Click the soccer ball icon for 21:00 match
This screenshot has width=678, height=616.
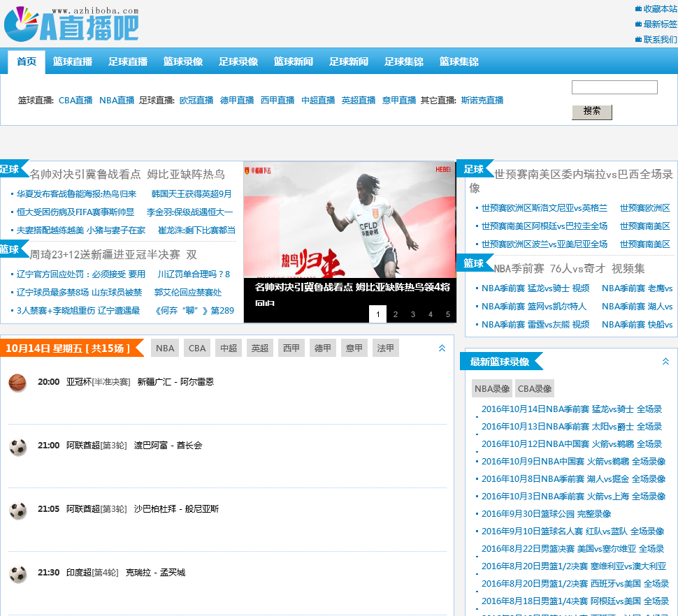17,447
